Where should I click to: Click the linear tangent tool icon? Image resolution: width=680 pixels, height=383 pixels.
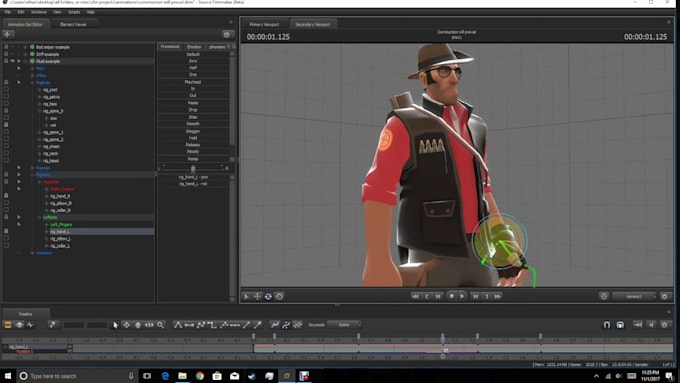click(200, 324)
